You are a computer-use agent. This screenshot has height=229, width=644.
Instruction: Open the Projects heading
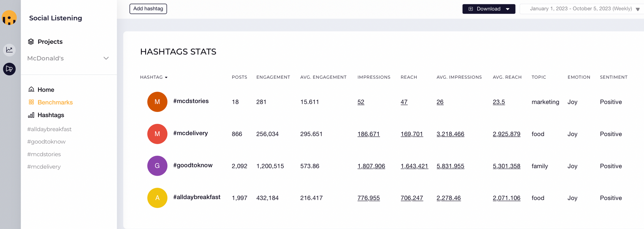pyautogui.click(x=50, y=42)
